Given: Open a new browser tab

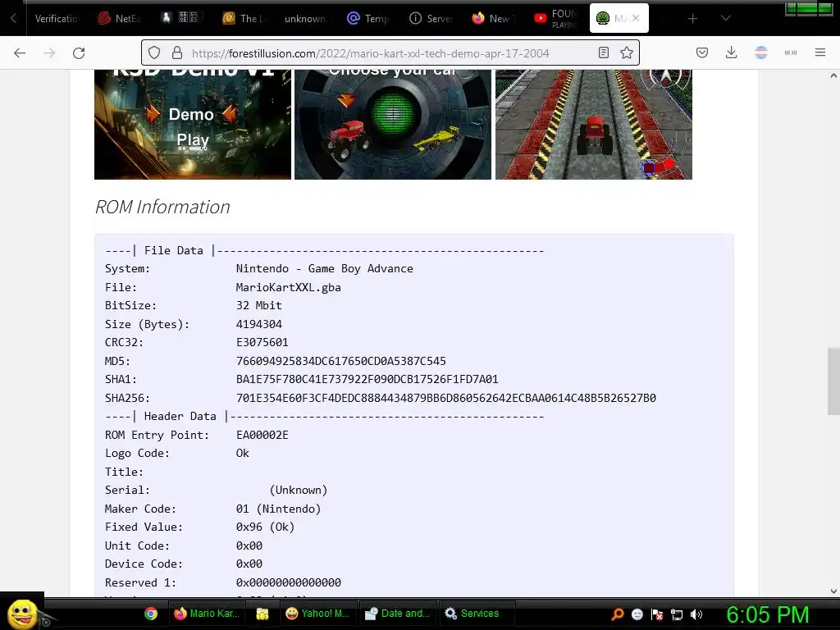Looking at the screenshot, I should coord(692,19).
